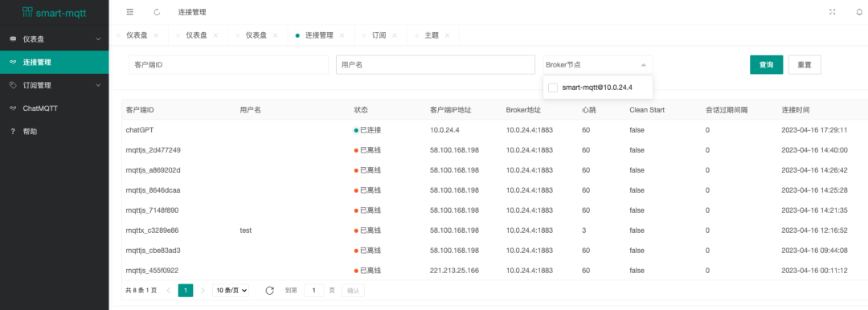Expand 仪表盘 sidebar menu chevron
The width and height of the screenshot is (868, 310).
pos(99,39)
